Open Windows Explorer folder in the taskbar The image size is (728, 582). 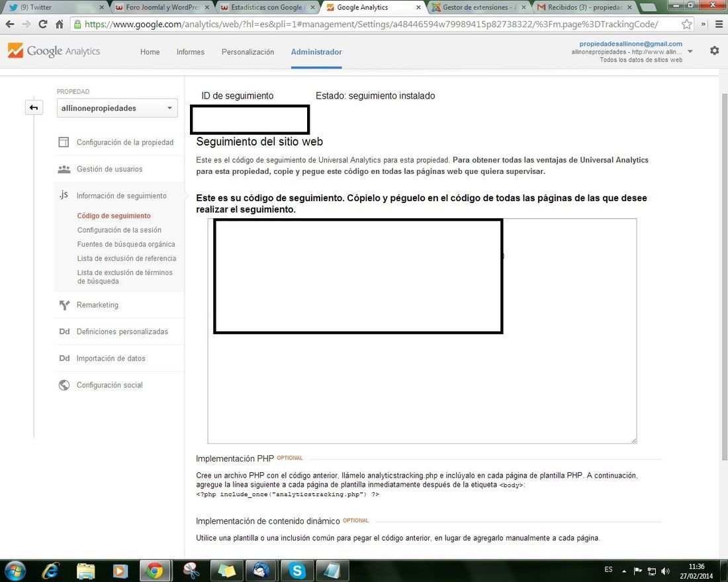coord(85,570)
